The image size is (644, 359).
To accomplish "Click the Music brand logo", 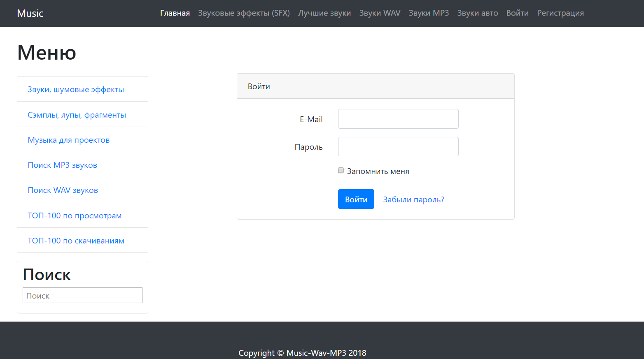I will pos(30,13).
